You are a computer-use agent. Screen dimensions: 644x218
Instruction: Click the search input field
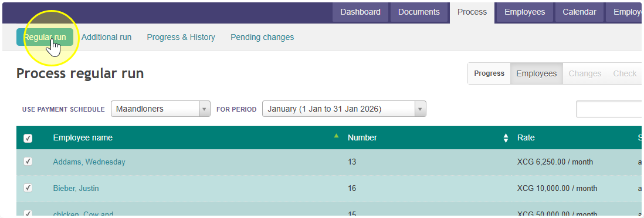pyautogui.click(x=609, y=109)
